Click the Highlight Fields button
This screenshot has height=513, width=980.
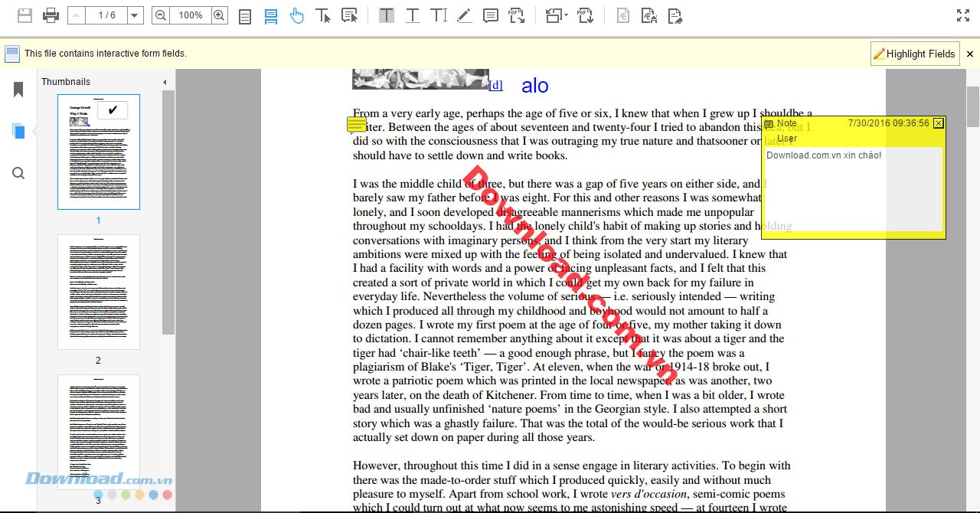point(915,54)
